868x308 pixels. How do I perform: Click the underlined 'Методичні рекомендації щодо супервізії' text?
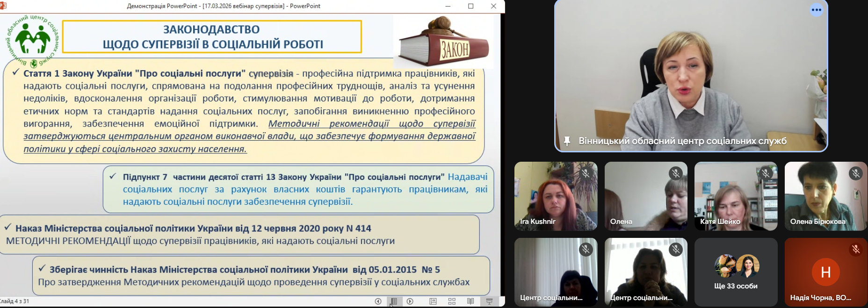(x=371, y=124)
